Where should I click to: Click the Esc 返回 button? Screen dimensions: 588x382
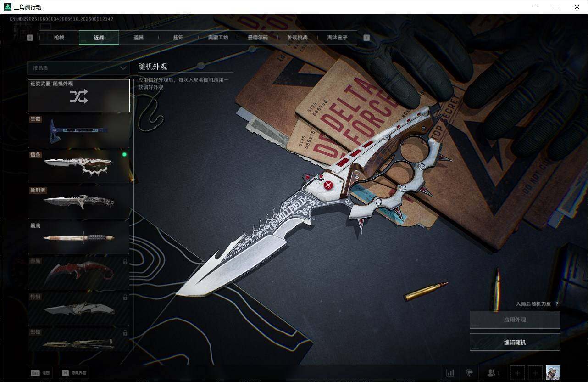(39, 373)
